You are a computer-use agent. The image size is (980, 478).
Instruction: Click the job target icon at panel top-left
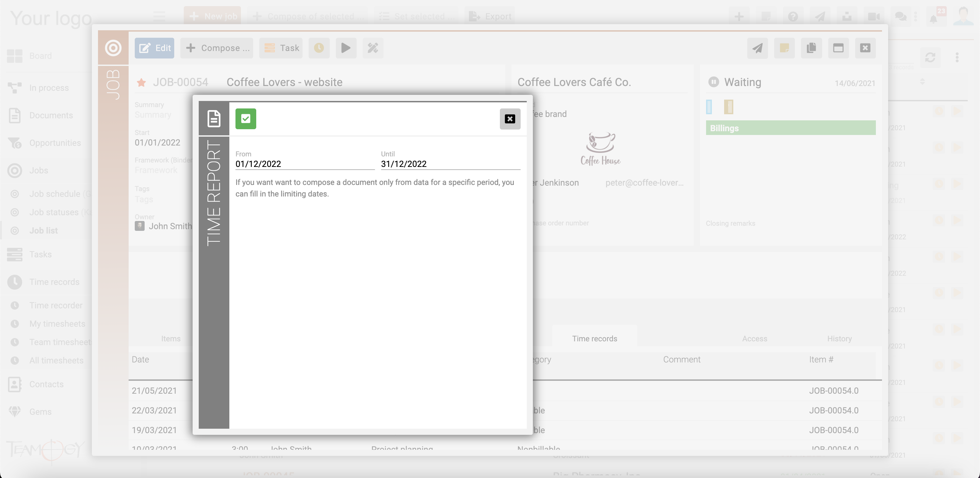(x=113, y=48)
